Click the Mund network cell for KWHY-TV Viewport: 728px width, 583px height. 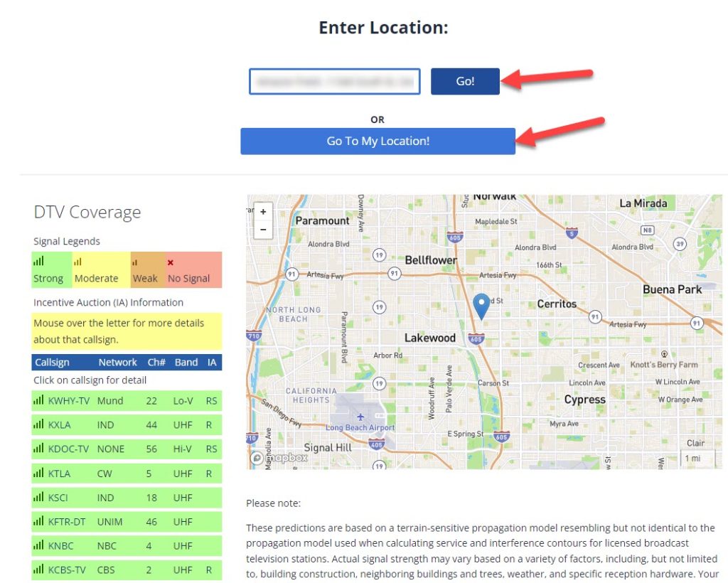click(x=110, y=400)
